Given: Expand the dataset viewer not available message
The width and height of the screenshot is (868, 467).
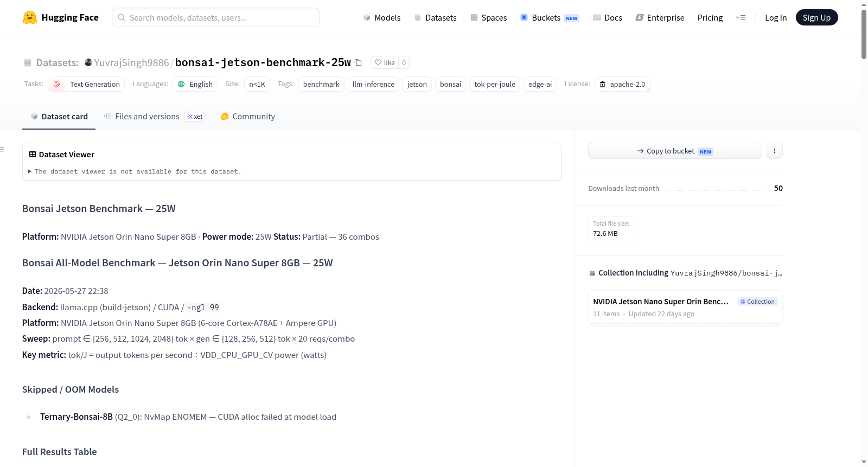Looking at the screenshot, I should click(135, 171).
